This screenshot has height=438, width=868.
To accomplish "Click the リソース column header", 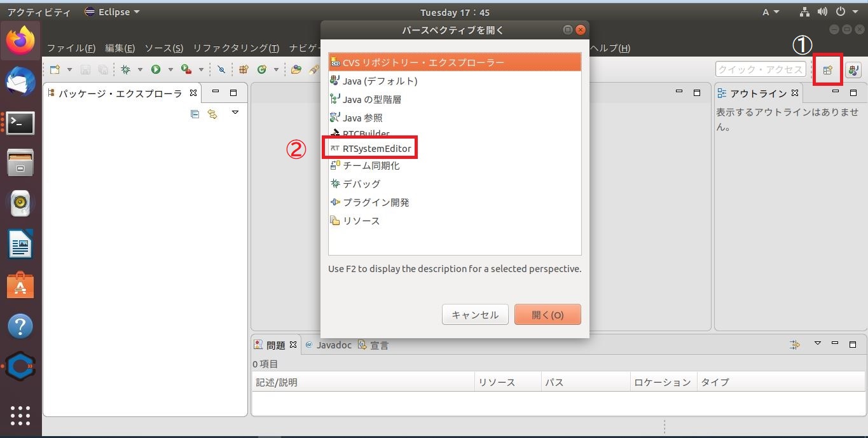I will click(x=507, y=382).
